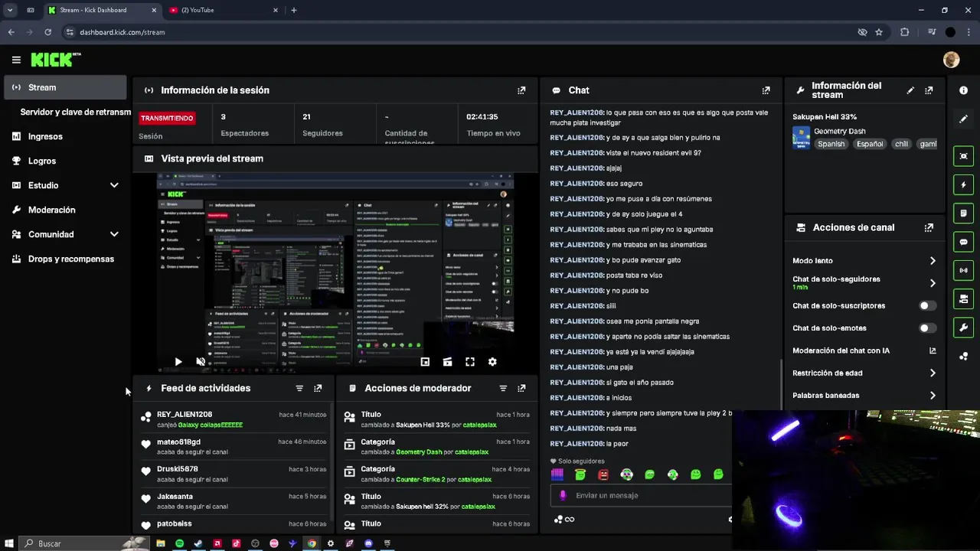Image resolution: width=980 pixels, height=551 pixels.
Task: Open the user profile avatar menu
Action: [x=951, y=60]
